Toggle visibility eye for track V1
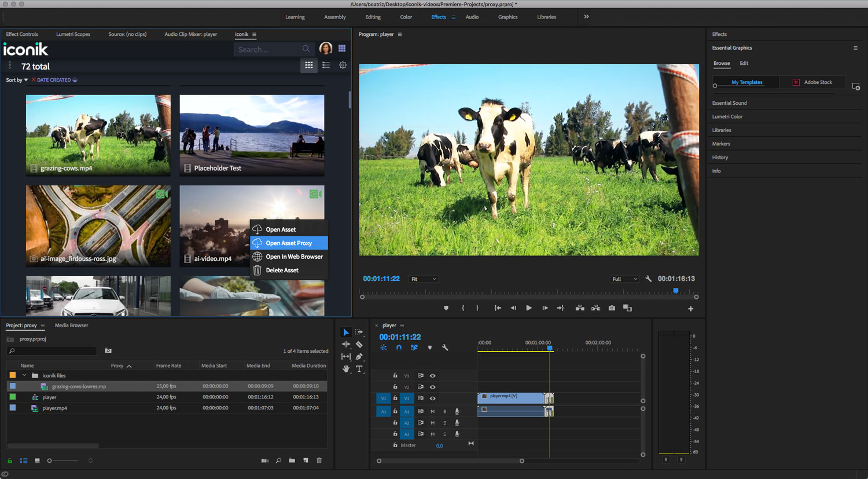This screenshot has width=868, height=479. coord(432,398)
